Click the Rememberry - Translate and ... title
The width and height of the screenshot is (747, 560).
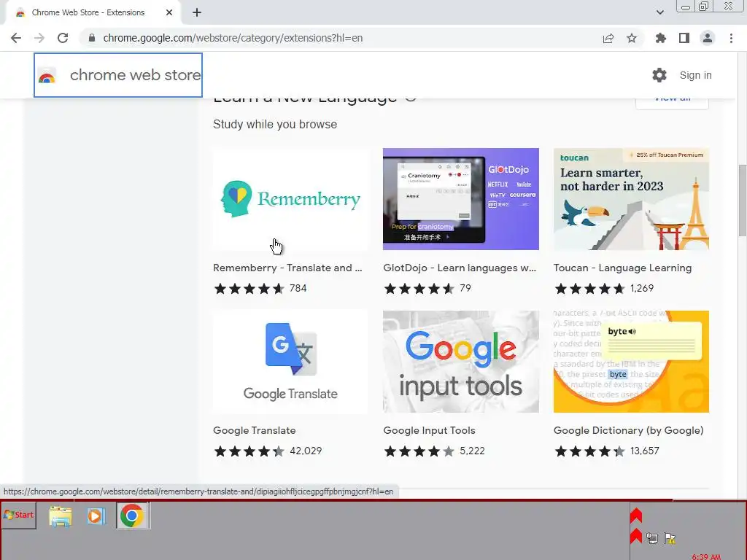(x=287, y=268)
